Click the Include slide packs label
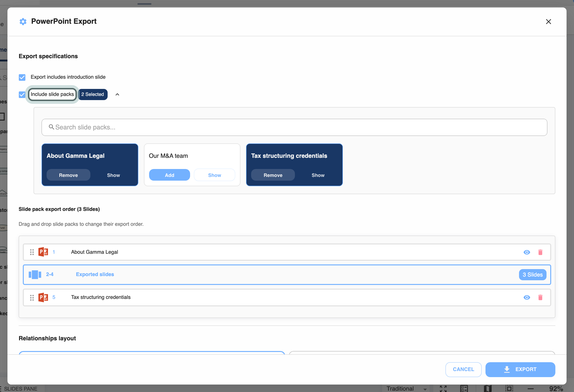The height and width of the screenshot is (392, 574). click(52, 94)
